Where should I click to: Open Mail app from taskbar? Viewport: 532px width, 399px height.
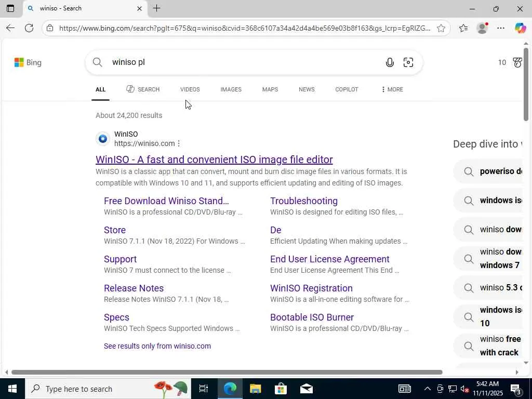[x=307, y=389]
